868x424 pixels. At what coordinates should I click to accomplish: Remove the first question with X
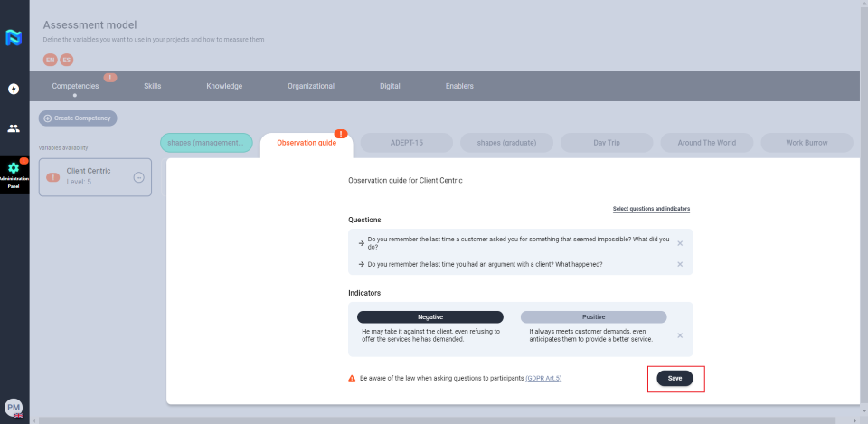680,243
